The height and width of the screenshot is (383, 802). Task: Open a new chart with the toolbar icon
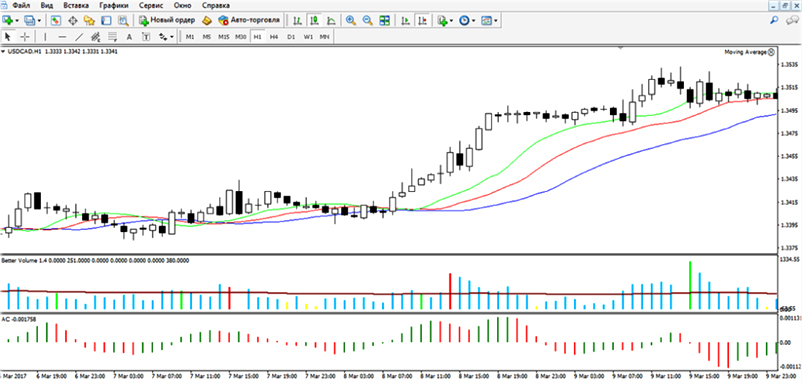point(8,20)
